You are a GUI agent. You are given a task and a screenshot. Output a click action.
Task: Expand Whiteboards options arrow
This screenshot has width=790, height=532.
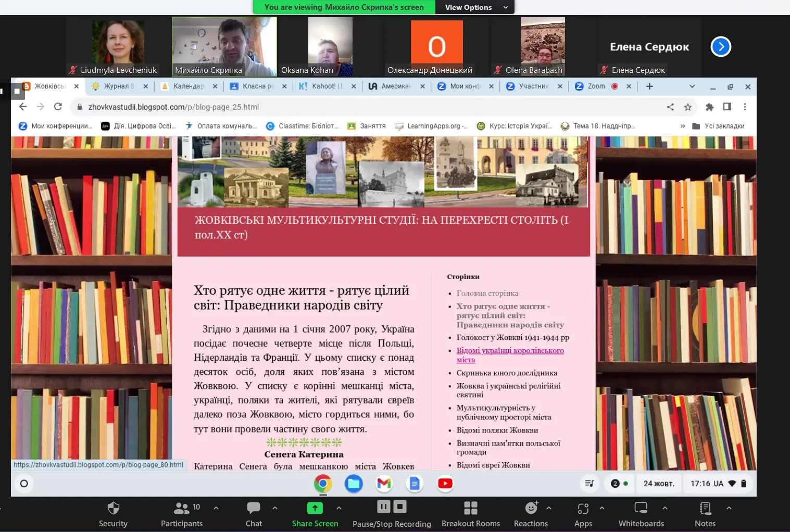[x=664, y=508]
